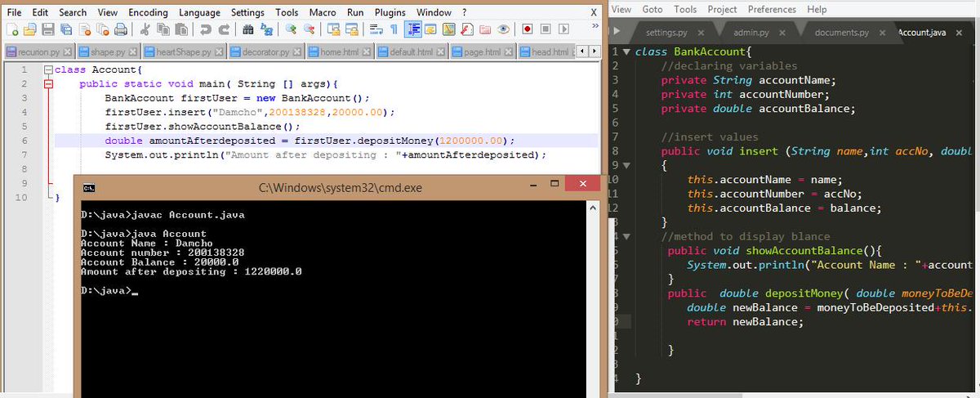The height and width of the screenshot is (398, 980).
Task: Open the Plugins menu in Notepad++
Action: click(390, 12)
